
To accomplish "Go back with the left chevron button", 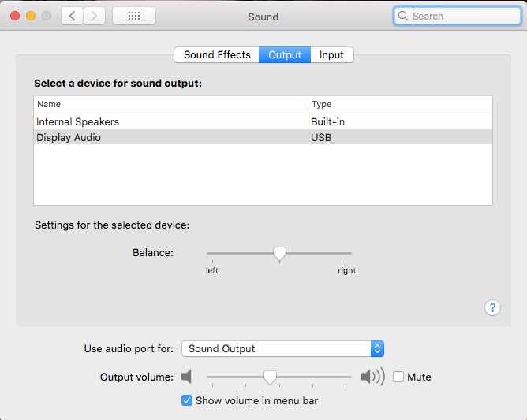I will [73, 16].
